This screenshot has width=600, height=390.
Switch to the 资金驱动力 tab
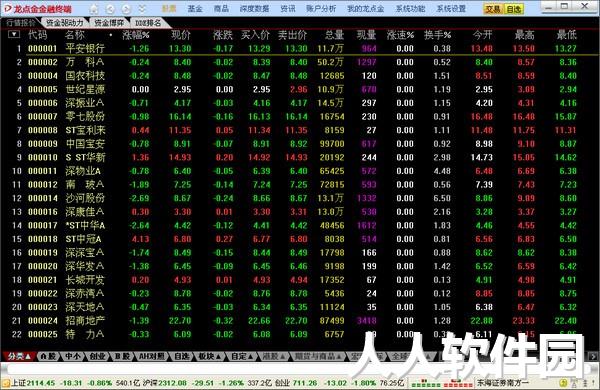65,23
